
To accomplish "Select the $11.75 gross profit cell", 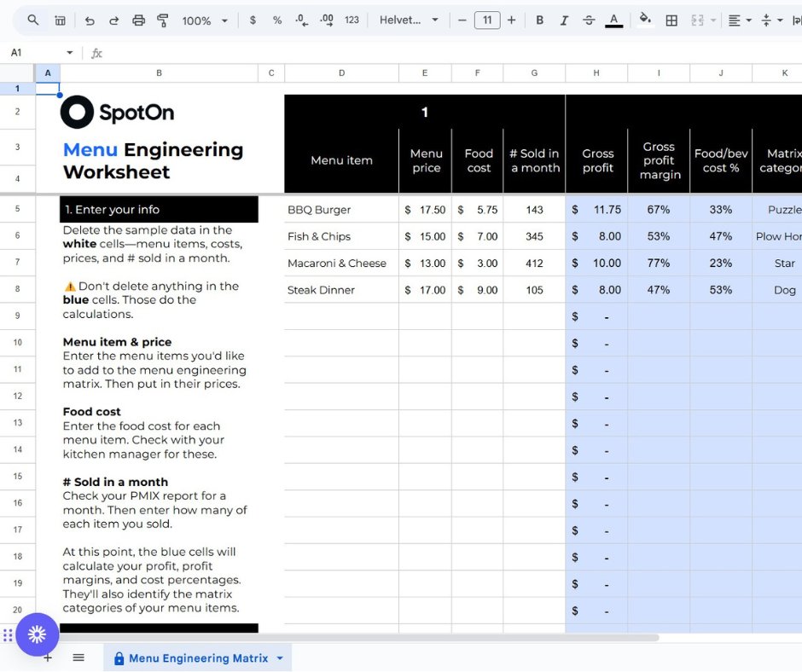I will click(x=596, y=210).
